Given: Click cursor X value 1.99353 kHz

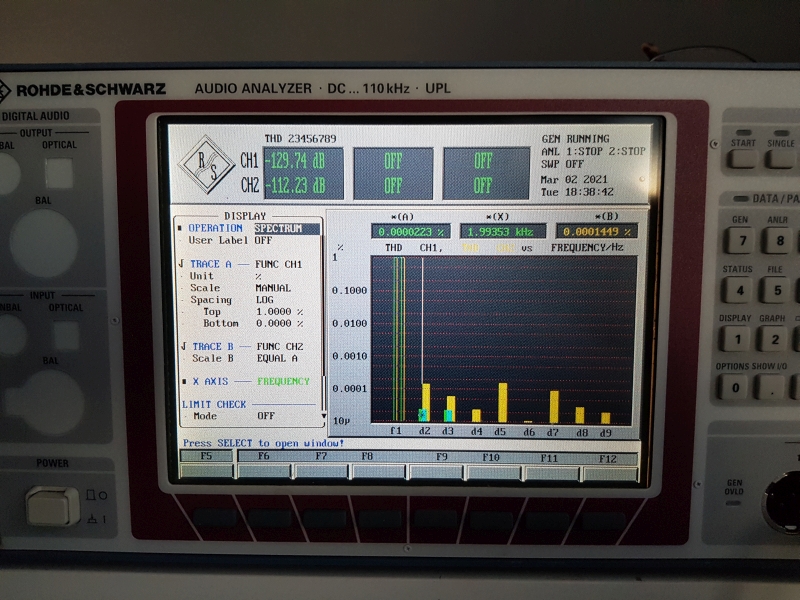Looking at the screenshot, I should [502, 232].
